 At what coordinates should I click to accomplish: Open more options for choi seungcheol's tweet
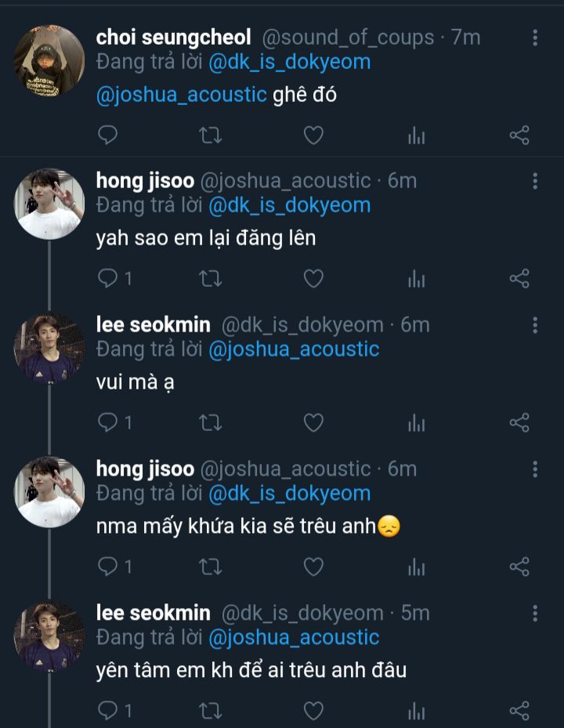point(535,38)
